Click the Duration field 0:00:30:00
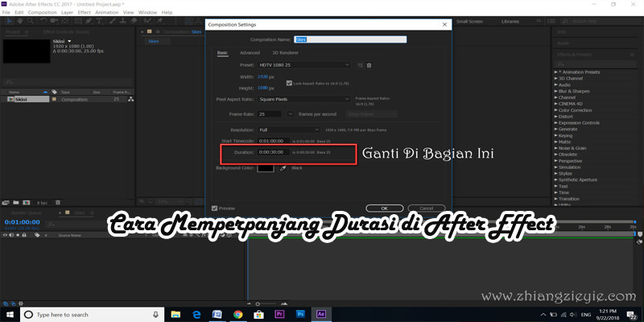644x322 pixels. click(274, 152)
